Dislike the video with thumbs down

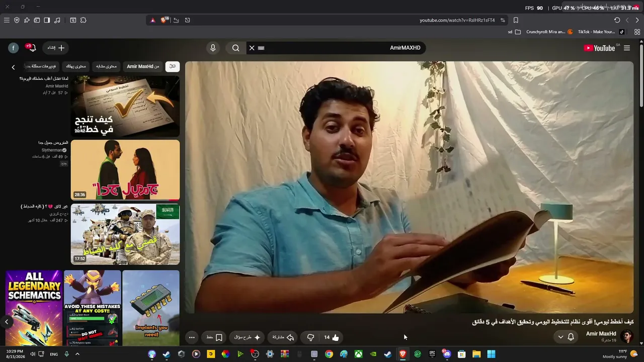click(x=310, y=337)
